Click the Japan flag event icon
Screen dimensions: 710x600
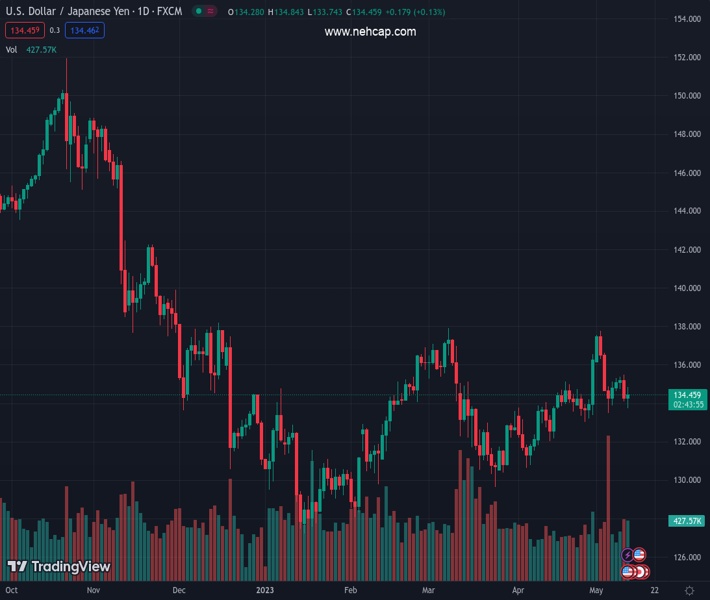tap(642, 571)
